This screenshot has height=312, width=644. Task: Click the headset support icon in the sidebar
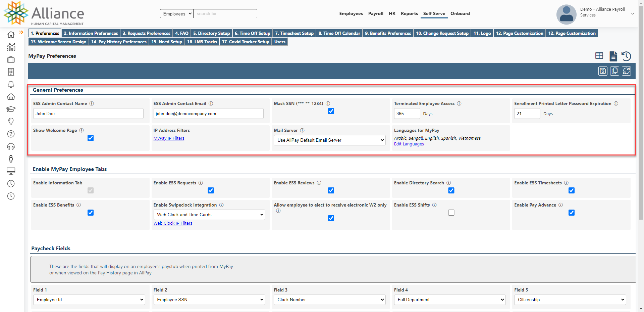(11, 146)
